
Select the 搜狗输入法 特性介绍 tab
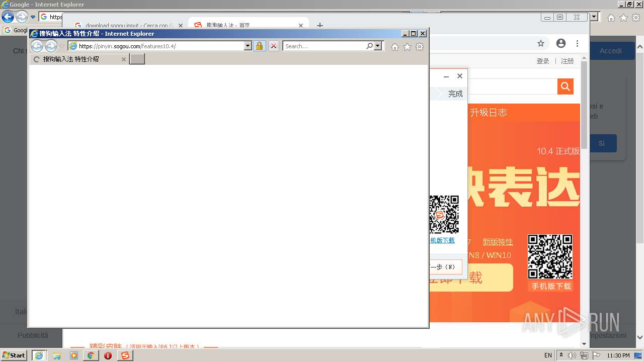click(x=78, y=59)
